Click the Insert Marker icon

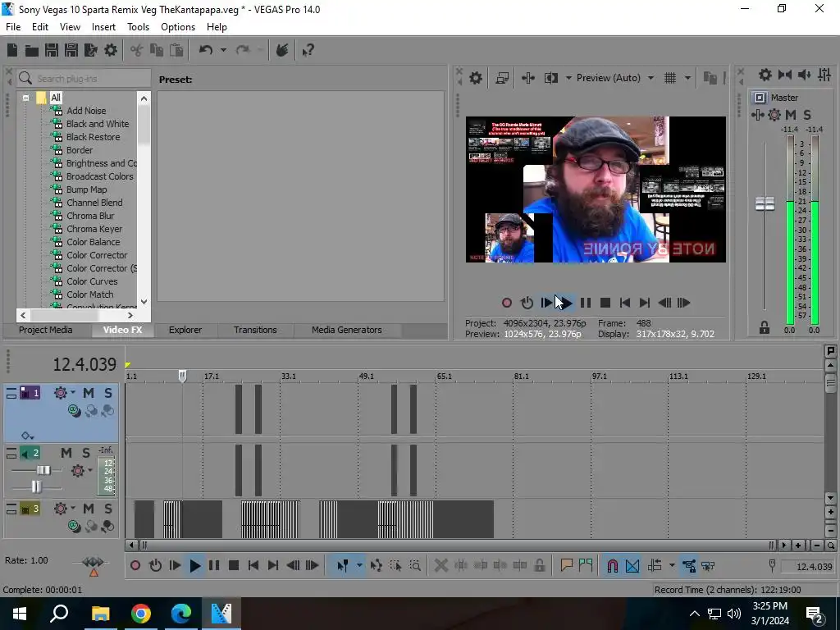(x=566, y=566)
